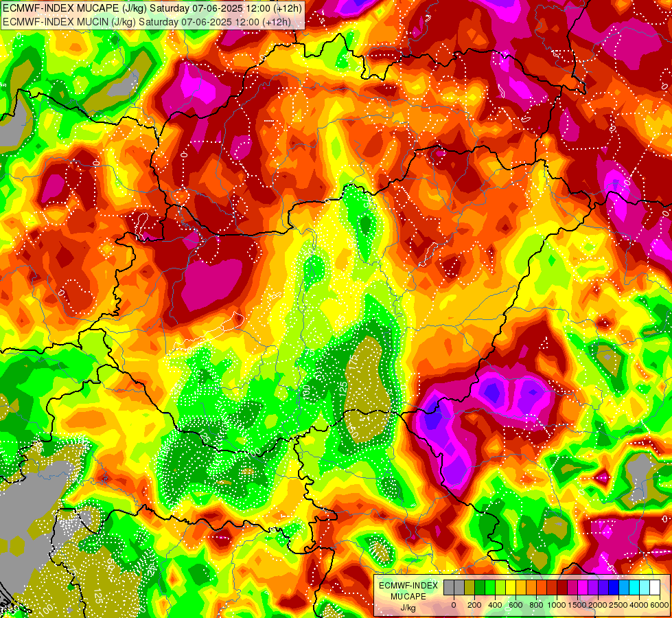Pick the bright green legend swatch
The width and height of the screenshot is (672, 618).
point(490,587)
